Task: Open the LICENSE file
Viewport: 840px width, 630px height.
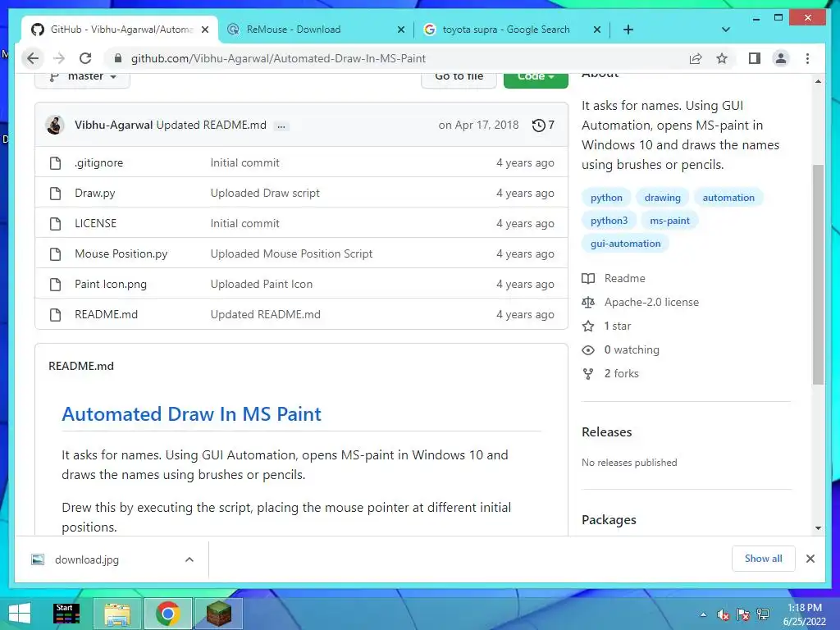Action: (x=95, y=223)
